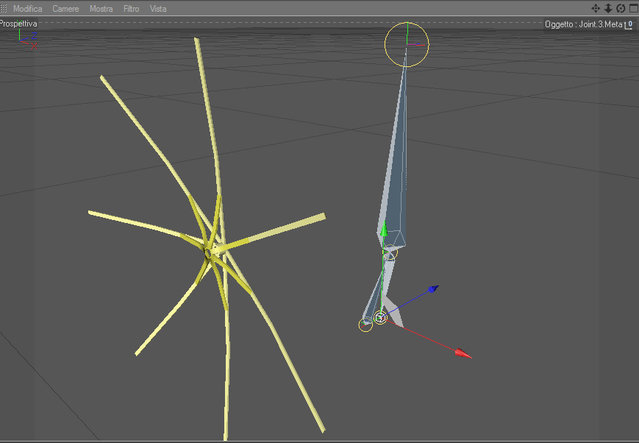
Task: Click the large yellow joint circle at top
Action: pyautogui.click(x=407, y=44)
